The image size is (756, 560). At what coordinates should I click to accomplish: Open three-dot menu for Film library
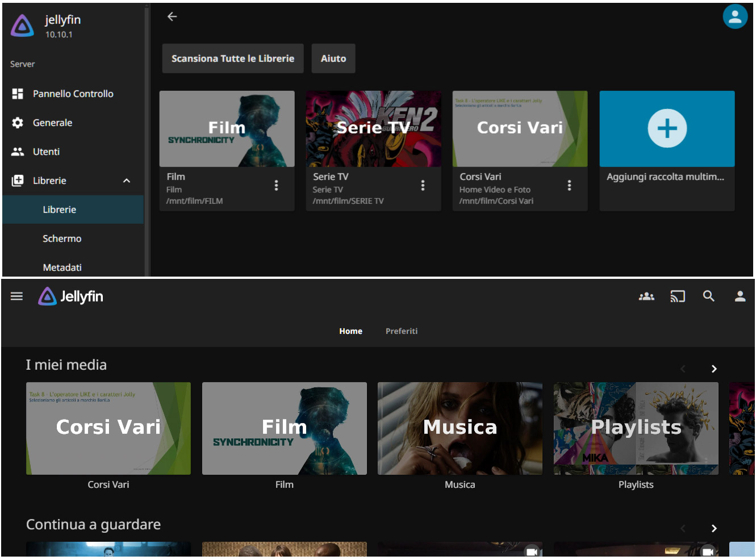276,185
